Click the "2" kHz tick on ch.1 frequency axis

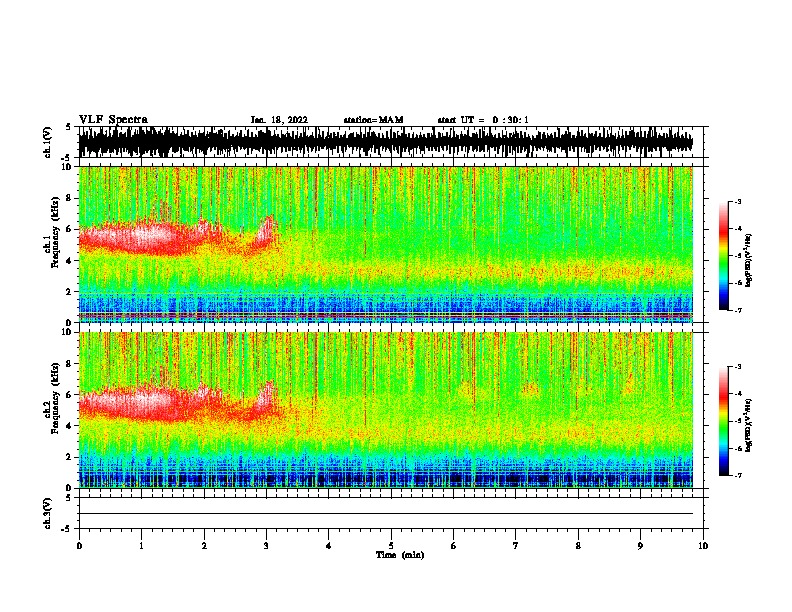(x=70, y=291)
